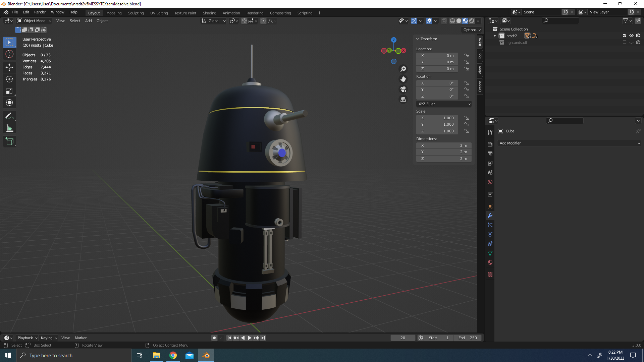Click the current frame field showing 20

403,338
